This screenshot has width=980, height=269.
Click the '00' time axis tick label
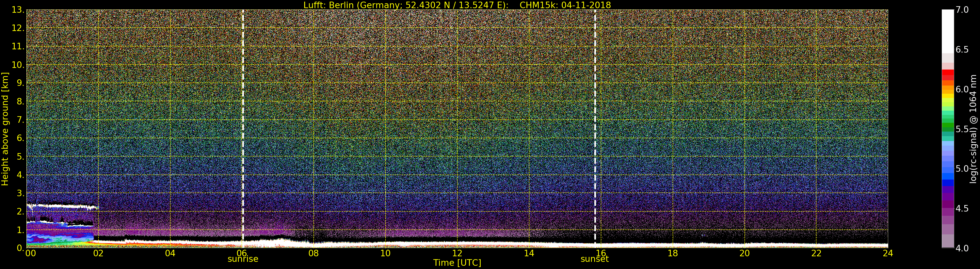(30, 253)
